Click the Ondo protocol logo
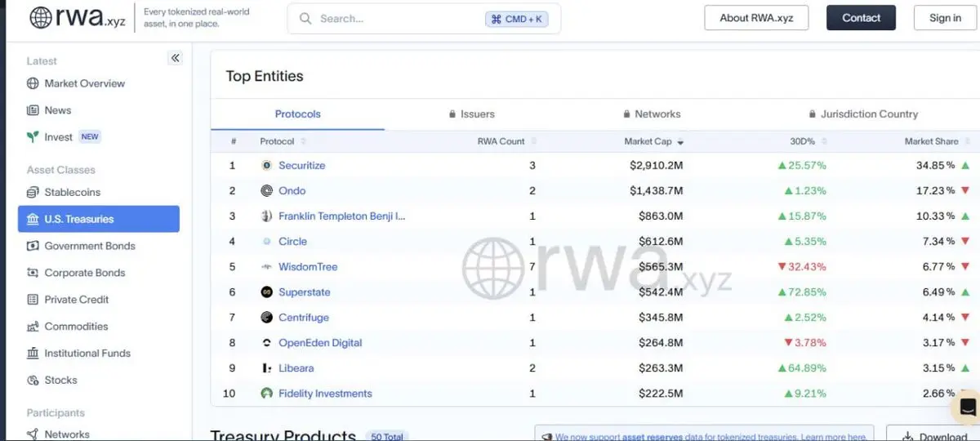 pyautogui.click(x=266, y=190)
